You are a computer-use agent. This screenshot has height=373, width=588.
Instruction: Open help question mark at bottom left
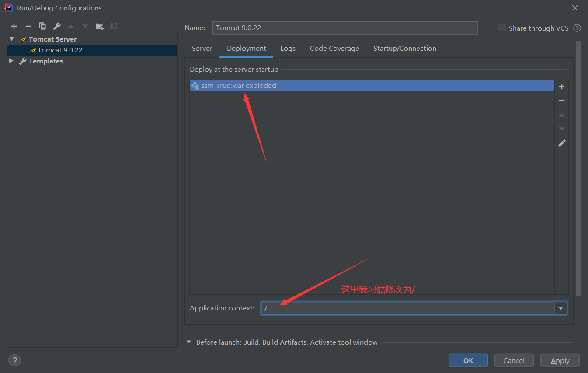[x=14, y=360]
